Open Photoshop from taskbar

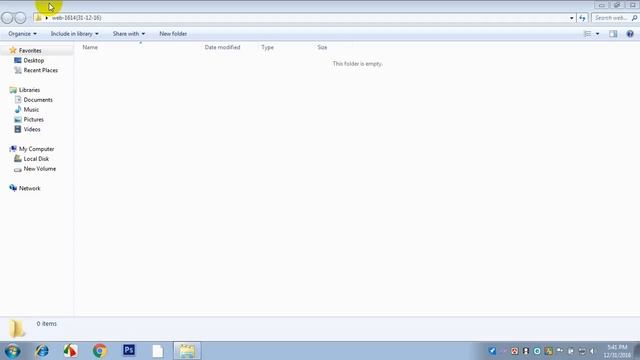click(x=129, y=350)
